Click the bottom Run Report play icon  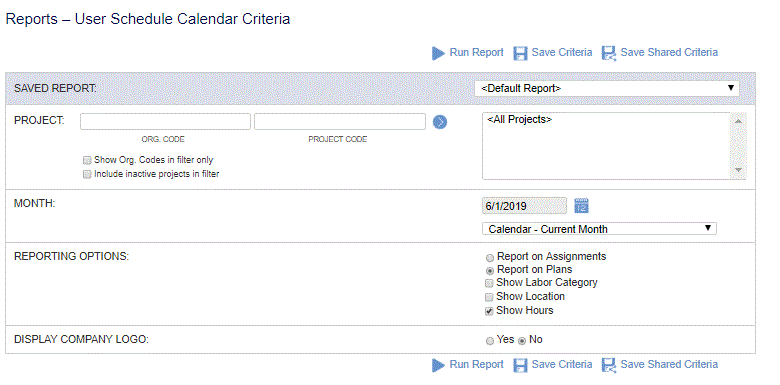pos(438,366)
